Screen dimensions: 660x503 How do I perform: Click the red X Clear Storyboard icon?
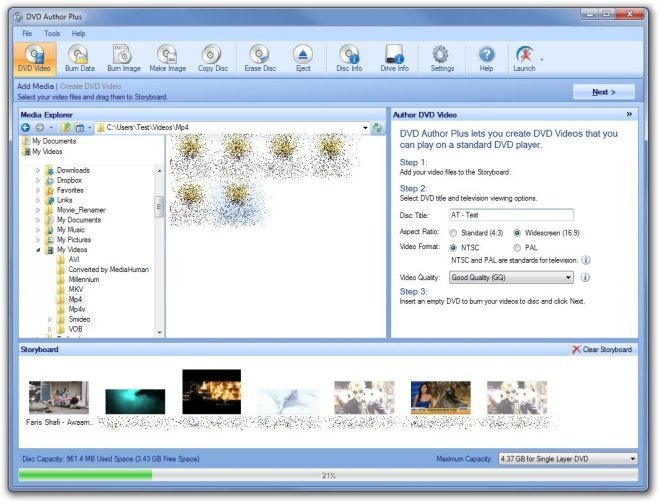(575, 349)
